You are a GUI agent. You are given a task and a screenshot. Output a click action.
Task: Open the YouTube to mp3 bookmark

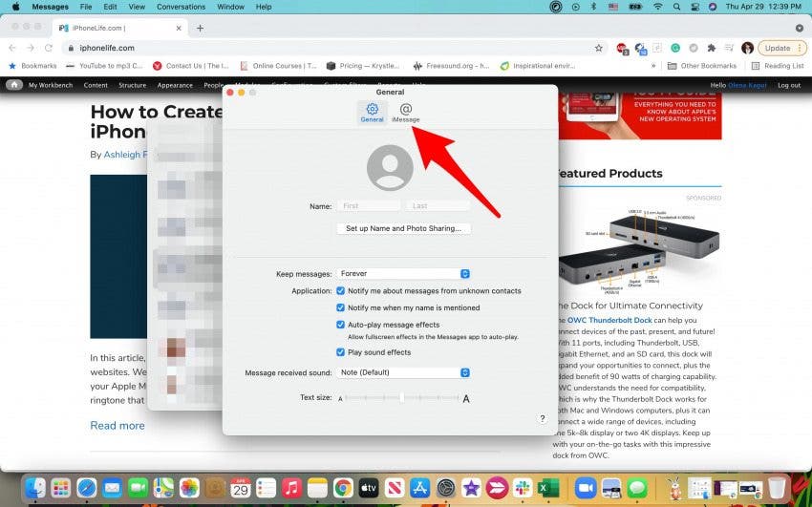(x=104, y=66)
